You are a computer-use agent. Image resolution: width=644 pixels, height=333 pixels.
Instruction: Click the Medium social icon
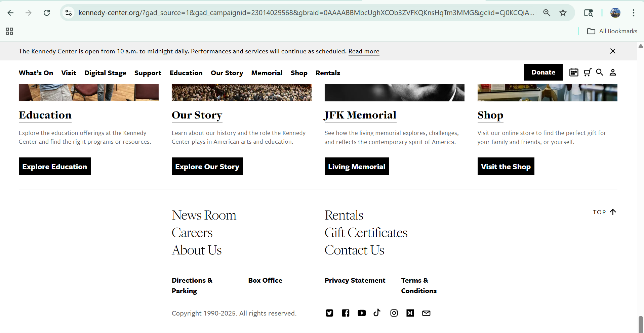(x=410, y=313)
